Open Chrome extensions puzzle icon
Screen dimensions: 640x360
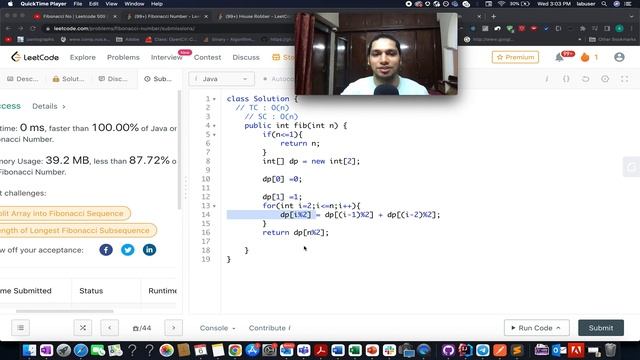[x=582, y=29]
